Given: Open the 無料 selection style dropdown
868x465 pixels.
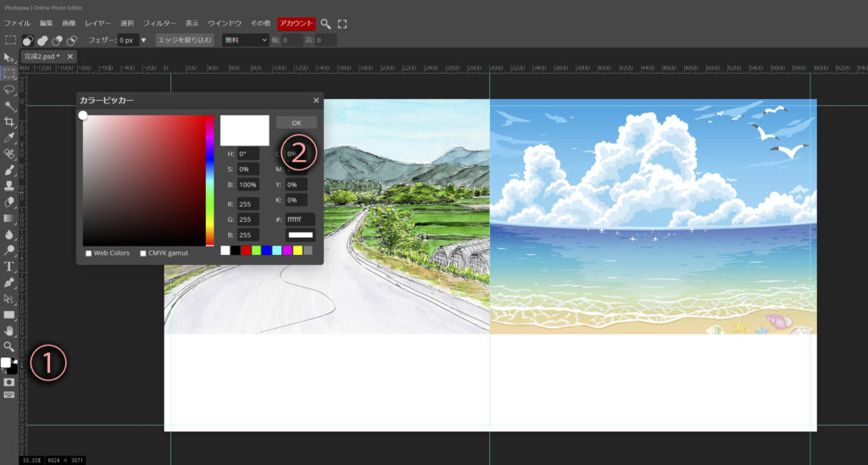Looking at the screenshot, I should click(x=245, y=40).
